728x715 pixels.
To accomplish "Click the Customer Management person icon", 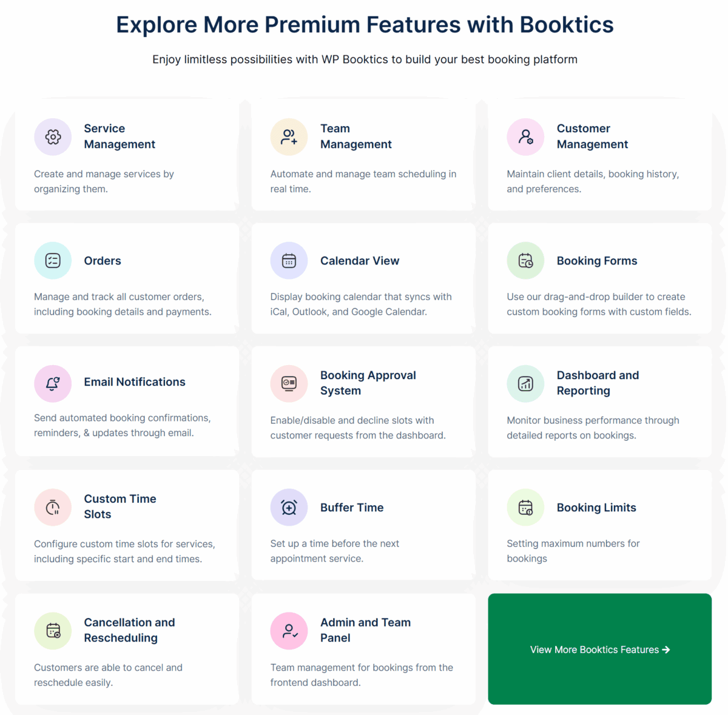I will tap(525, 137).
